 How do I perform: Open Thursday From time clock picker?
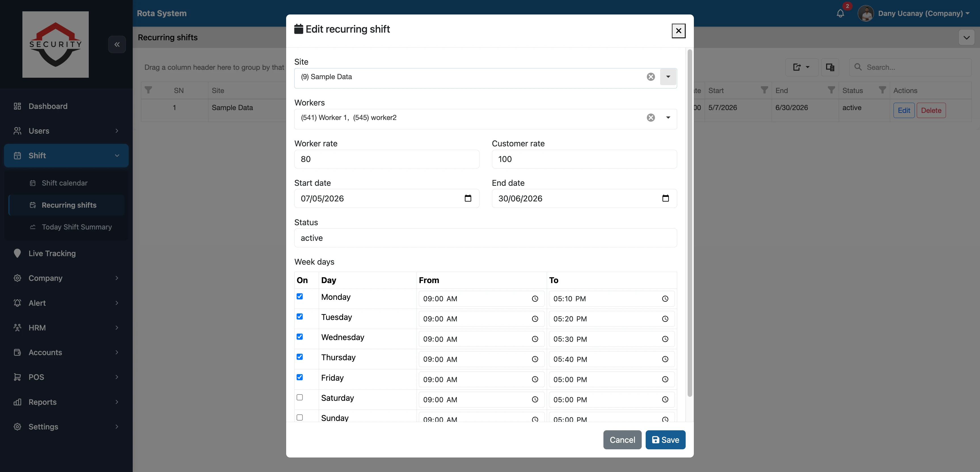pyautogui.click(x=535, y=359)
